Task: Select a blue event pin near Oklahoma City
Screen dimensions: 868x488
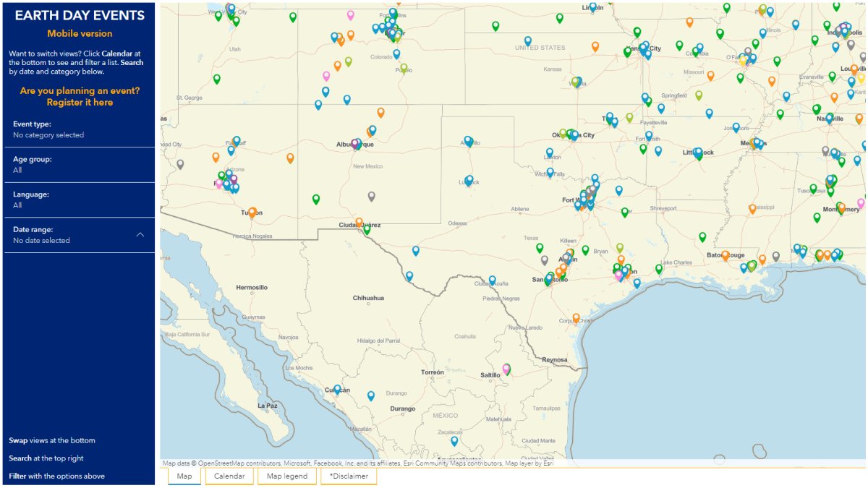Action: (574, 134)
